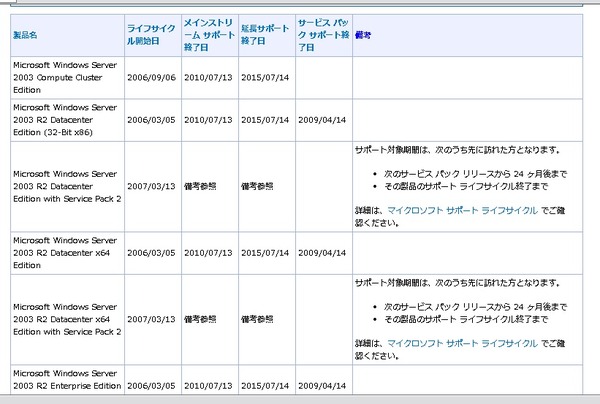The height and width of the screenshot is (404, 600).
Task: Click 2006/09/06 start date for Compute Cluster Edition
Action: (x=151, y=78)
